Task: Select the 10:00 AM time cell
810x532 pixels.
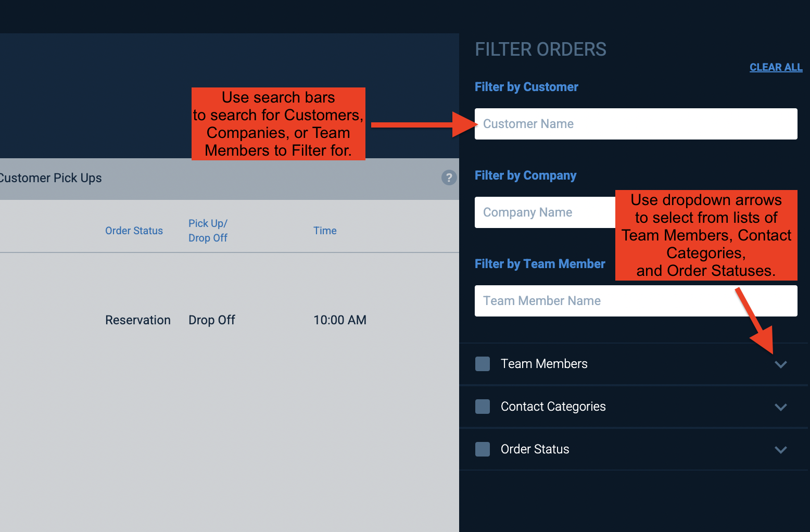Action: pyautogui.click(x=340, y=320)
